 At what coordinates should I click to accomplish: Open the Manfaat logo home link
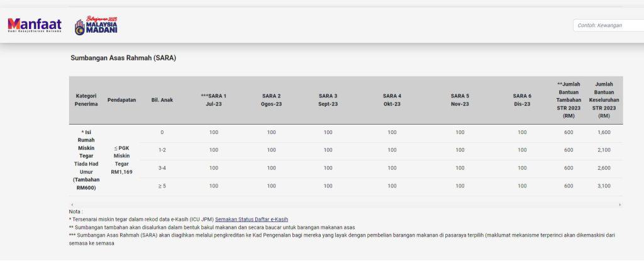tap(35, 25)
